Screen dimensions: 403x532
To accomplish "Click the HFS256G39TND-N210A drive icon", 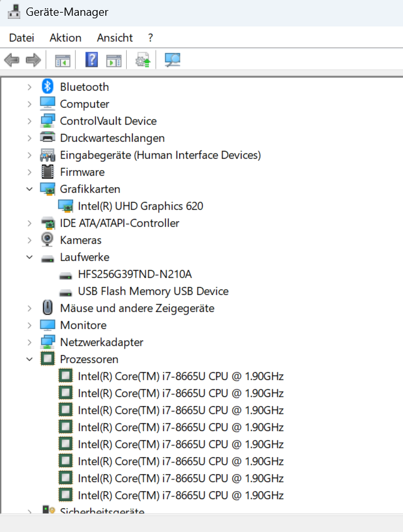I will click(66, 276).
